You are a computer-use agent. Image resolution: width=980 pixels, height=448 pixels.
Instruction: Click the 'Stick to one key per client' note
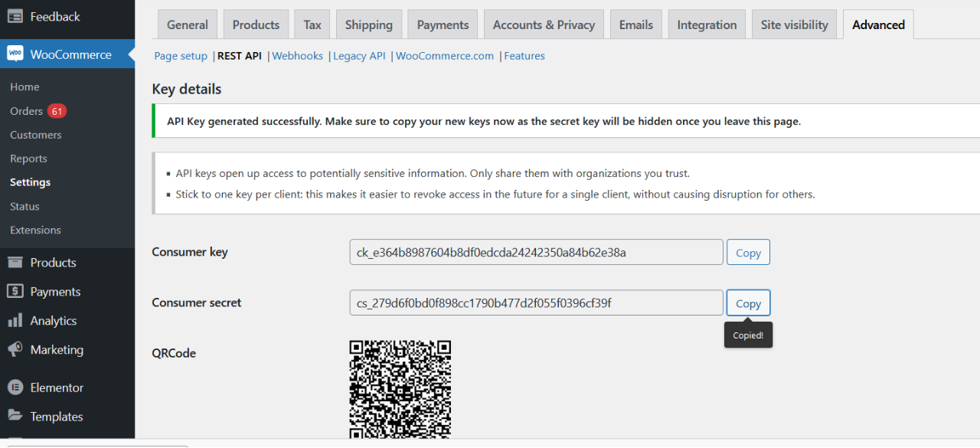pos(495,195)
